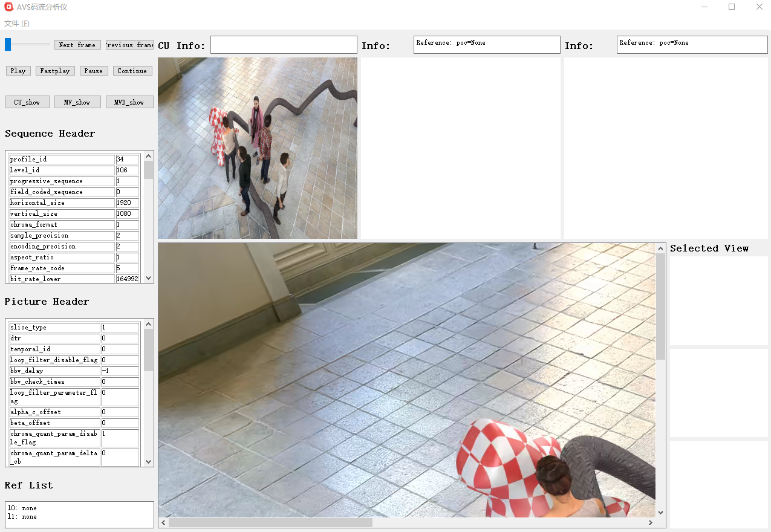
Task: Open the 文件 (F) menu
Action: tap(16, 24)
